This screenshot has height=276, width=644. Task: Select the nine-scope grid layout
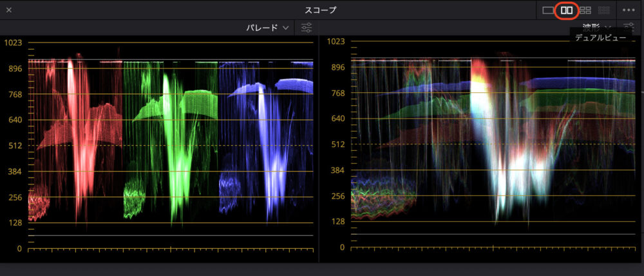[x=604, y=10]
